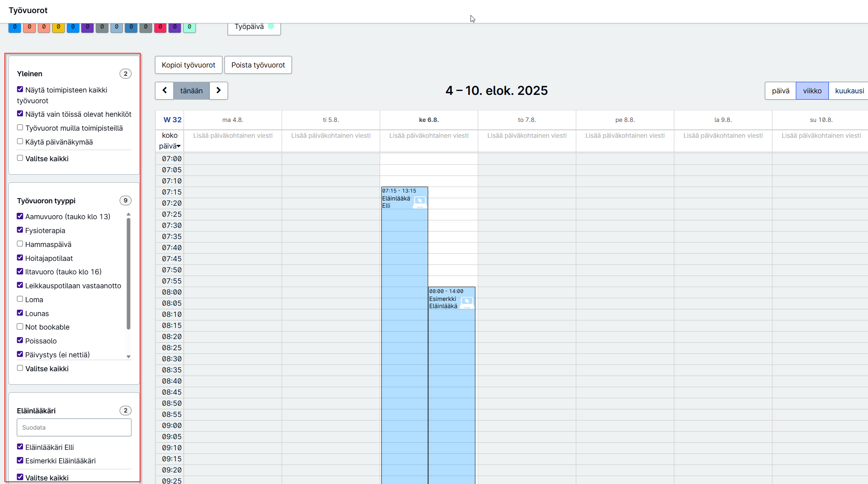This screenshot has height=484, width=868.
Task: Click the 'Kopioi työvuorot' button
Action: [189, 65]
